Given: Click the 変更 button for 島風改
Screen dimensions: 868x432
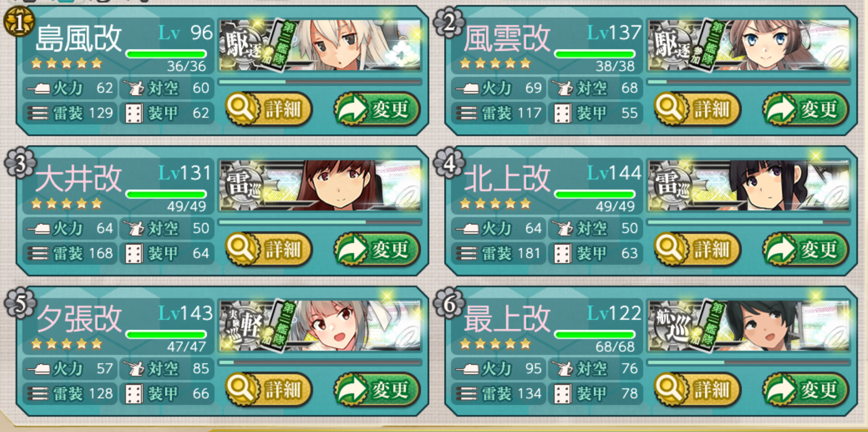Looking at the screenshot, I should (377, 109).
